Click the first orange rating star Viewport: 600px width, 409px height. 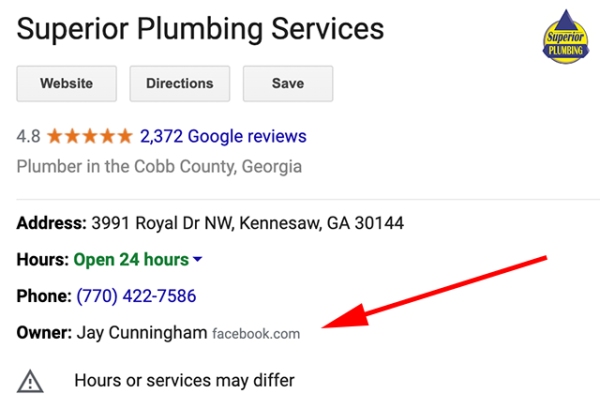click(x=55, y=136)
